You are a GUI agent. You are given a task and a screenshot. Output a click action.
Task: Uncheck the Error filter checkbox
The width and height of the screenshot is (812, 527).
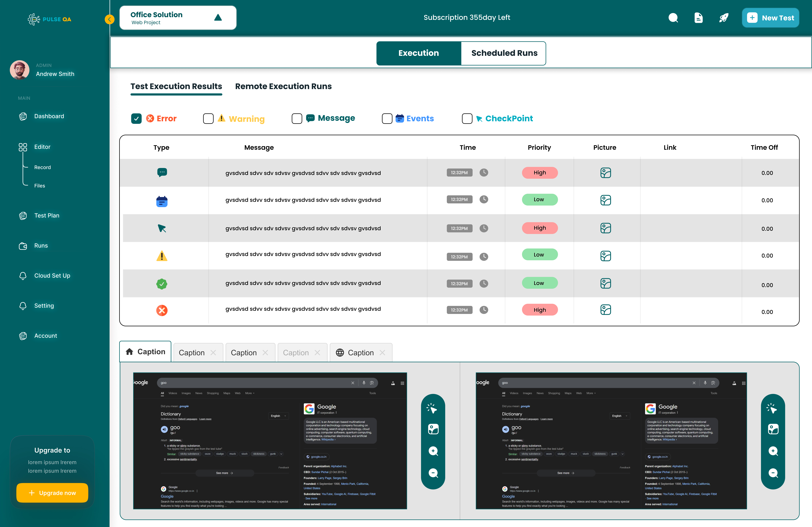(x=136, y=118)
